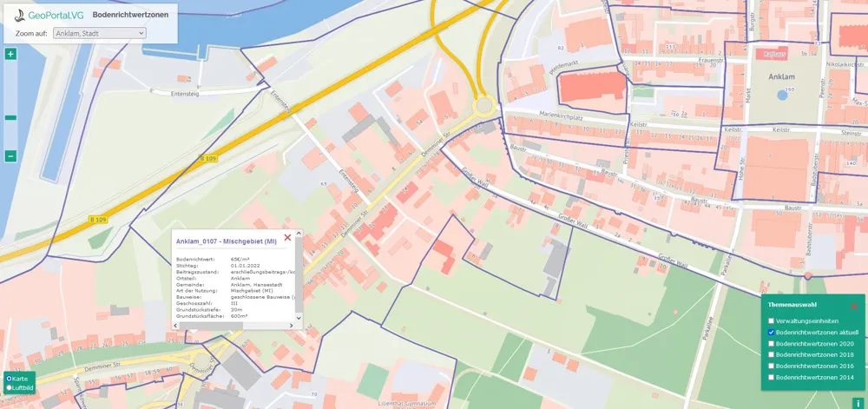Image resolution: width=868 pixels, height=409 pixels.
Task: Click the GeoPortal.VG sailboat logo
Action: click(x=19, y=15)
